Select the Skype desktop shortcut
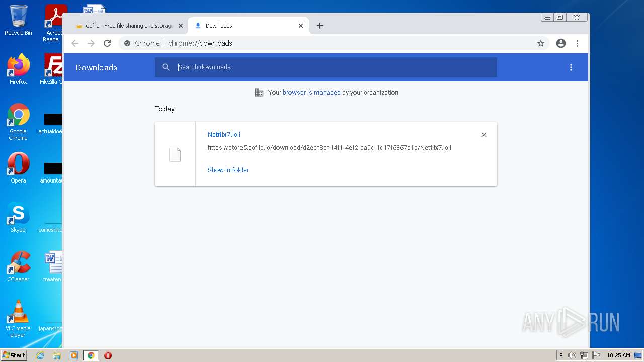 point(18,217)
